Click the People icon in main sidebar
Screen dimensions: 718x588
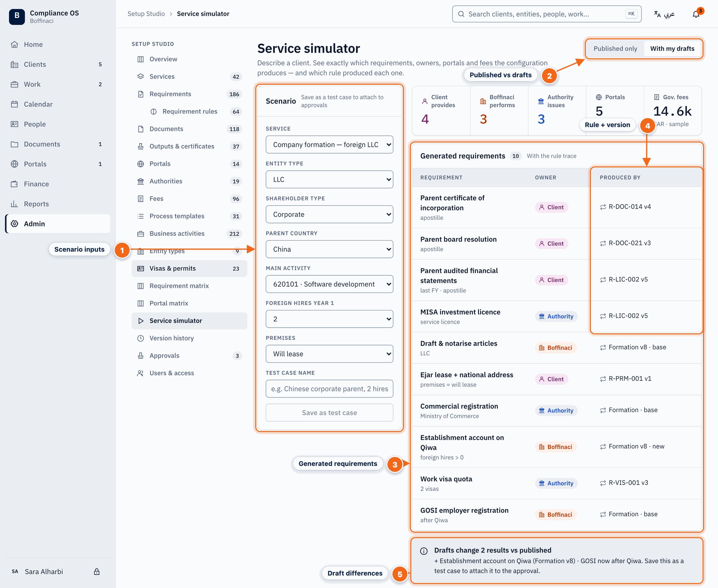15,124
